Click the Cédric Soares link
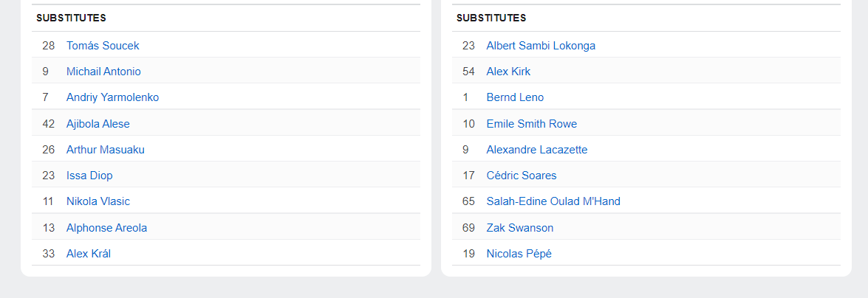Screen dimensions: 868x298 (522, 176)
